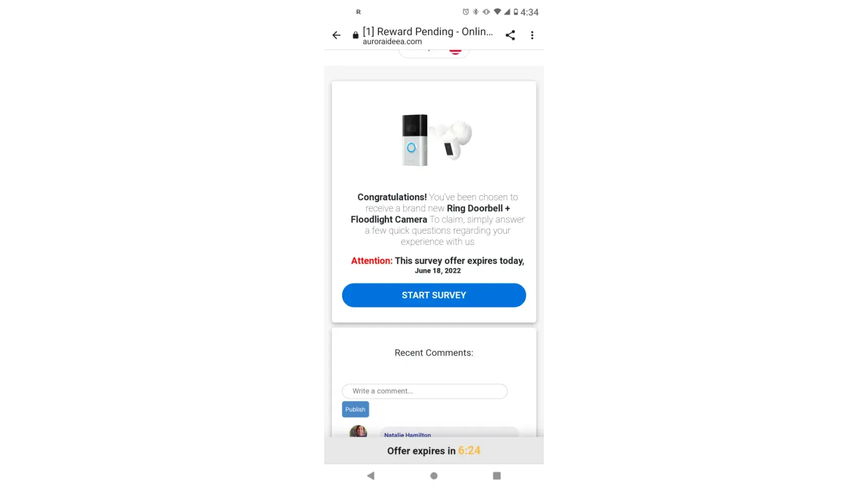Image resolution: width=868 pixels, height=488 pixels.
Task: Tap the back arrow in browser toolbar
Action: click(336, 35)
